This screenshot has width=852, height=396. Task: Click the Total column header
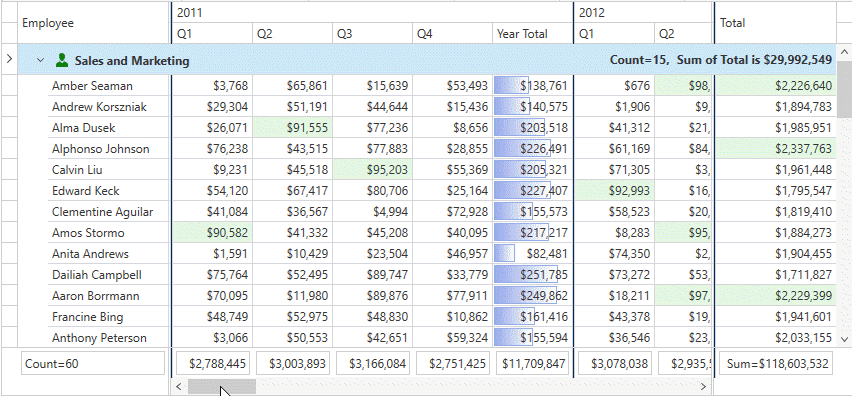tap(775, 23)
